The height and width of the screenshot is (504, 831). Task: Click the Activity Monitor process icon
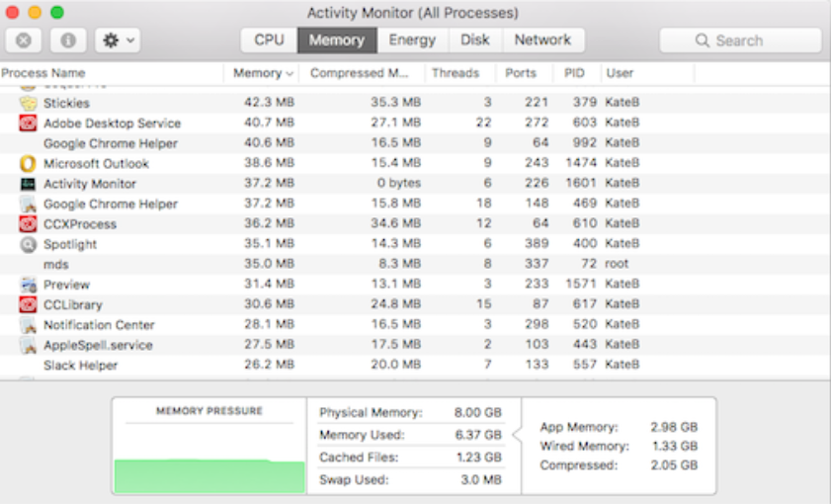pos(28,184)
